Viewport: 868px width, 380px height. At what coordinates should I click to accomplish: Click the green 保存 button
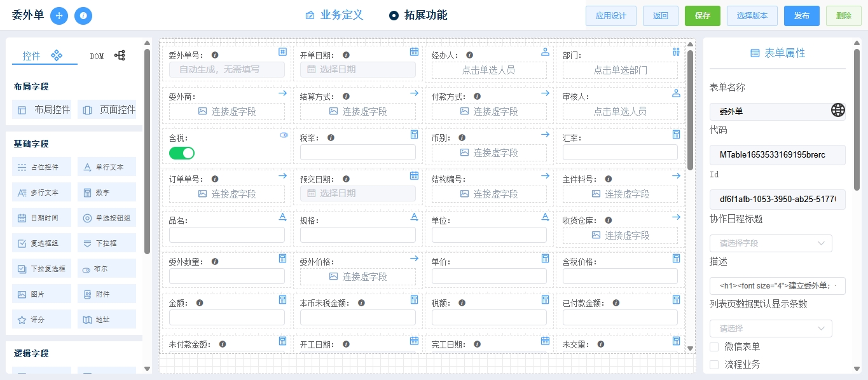click(x=703, y=16)
